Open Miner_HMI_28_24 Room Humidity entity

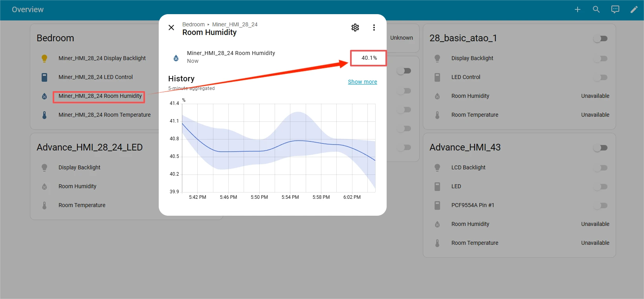100,96
